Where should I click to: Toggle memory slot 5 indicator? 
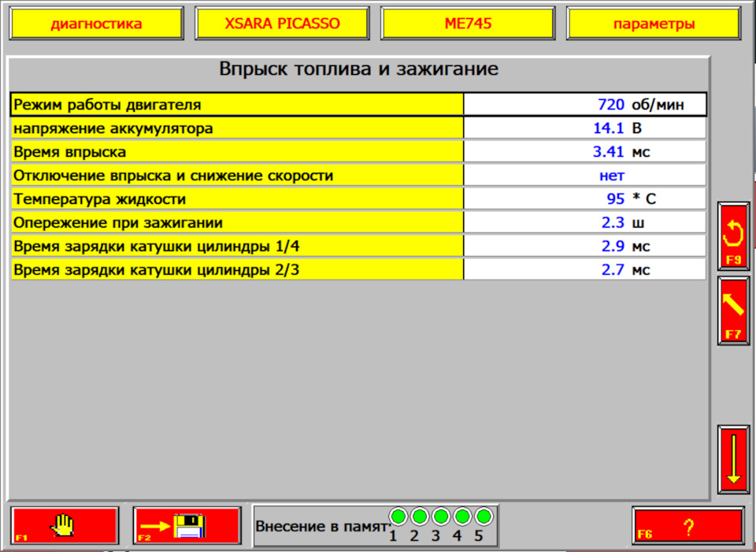tap(483, 516)
